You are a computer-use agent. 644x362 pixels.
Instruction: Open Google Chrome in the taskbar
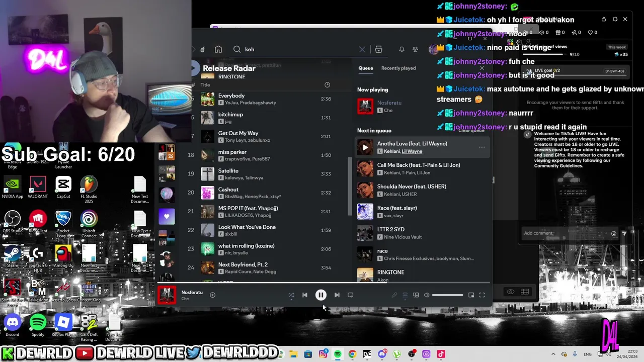pos(352,354)
